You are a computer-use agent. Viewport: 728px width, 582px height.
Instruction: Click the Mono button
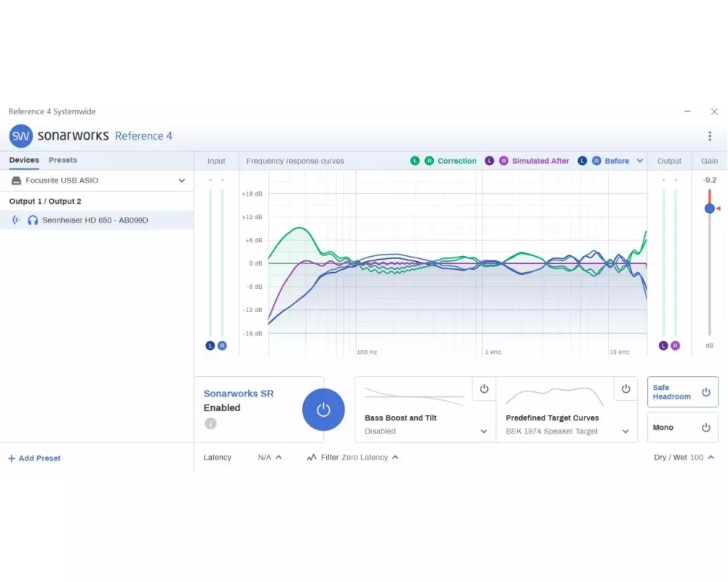pos(682,428)
